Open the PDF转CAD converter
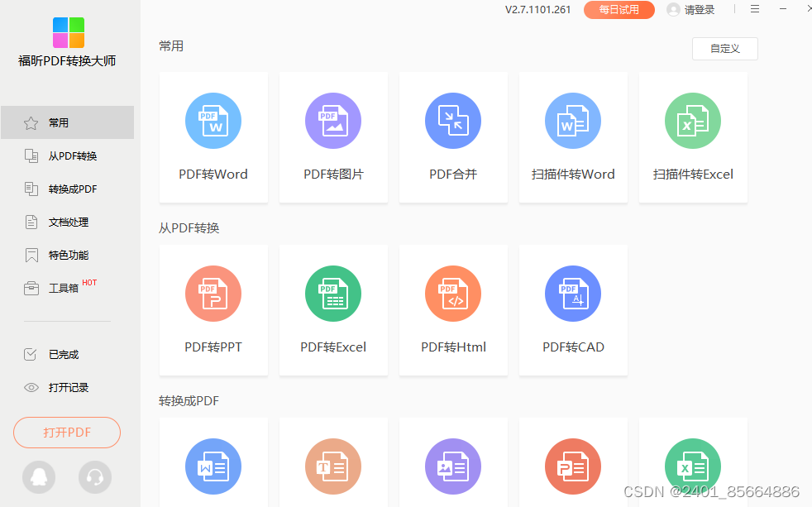Screen dimensions: 812x507 point(573,310)
